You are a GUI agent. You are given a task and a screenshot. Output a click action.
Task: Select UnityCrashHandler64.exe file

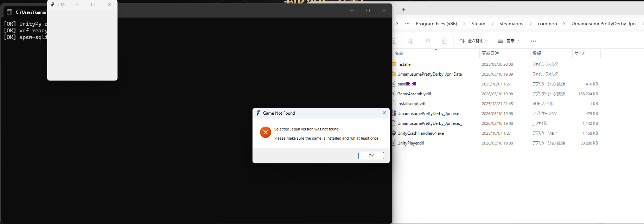pyautogui.click(x=421, y=133)
